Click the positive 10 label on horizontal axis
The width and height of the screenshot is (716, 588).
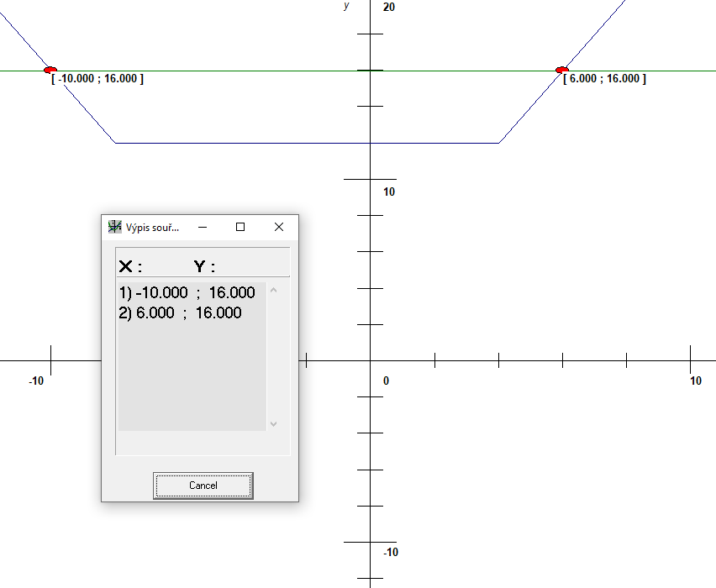click(x=695, y=381)
